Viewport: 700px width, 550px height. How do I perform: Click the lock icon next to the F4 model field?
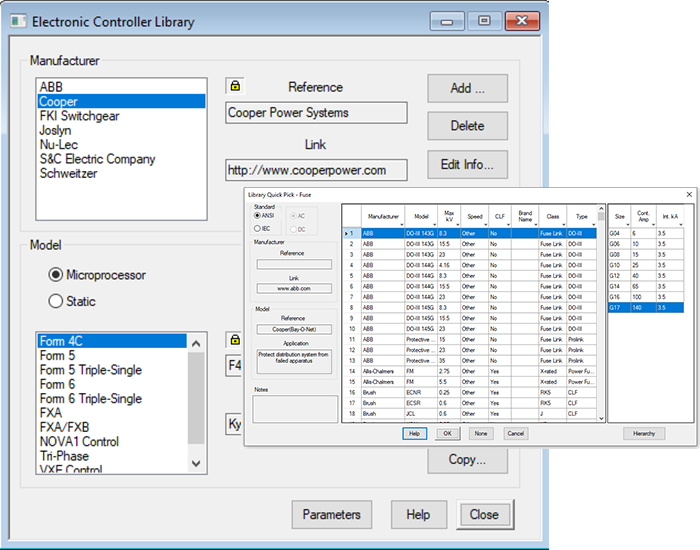point(235,340)
